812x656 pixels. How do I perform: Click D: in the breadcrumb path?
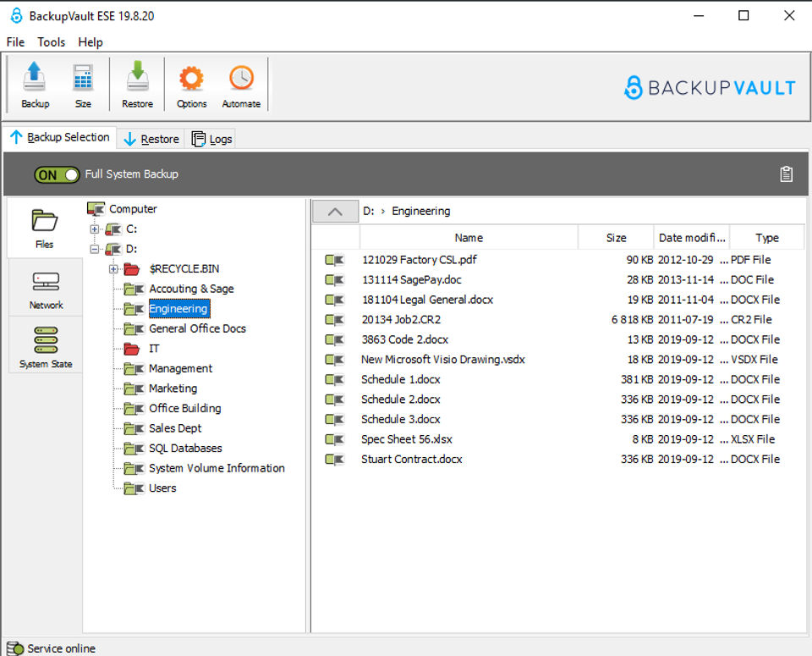click(368, 212)
